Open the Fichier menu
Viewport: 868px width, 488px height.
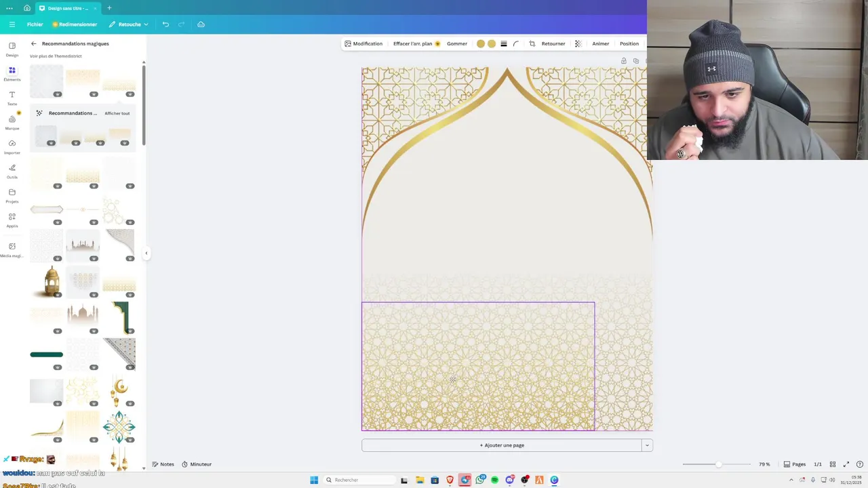[x=35, y=24]
